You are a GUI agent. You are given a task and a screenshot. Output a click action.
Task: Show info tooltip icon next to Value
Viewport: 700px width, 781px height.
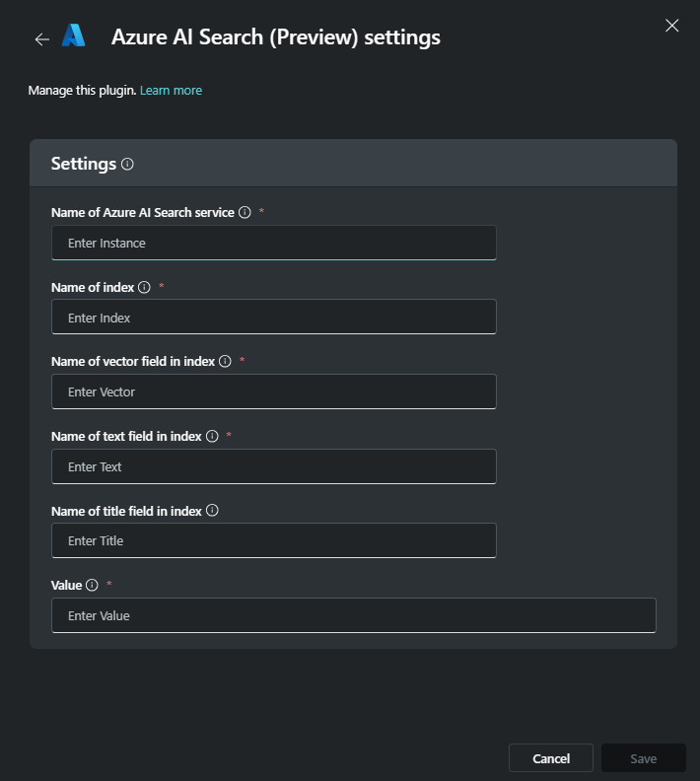(92, 585)
